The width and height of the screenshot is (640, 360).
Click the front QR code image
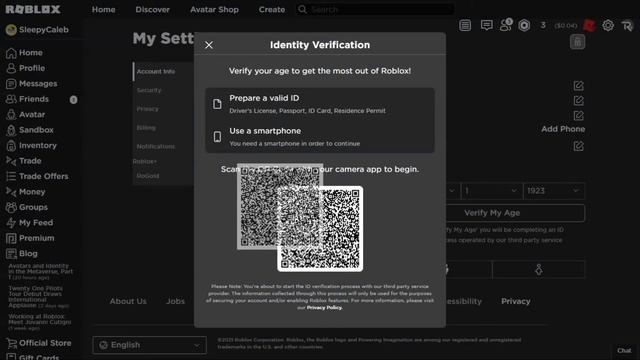(x=320, y=229)
